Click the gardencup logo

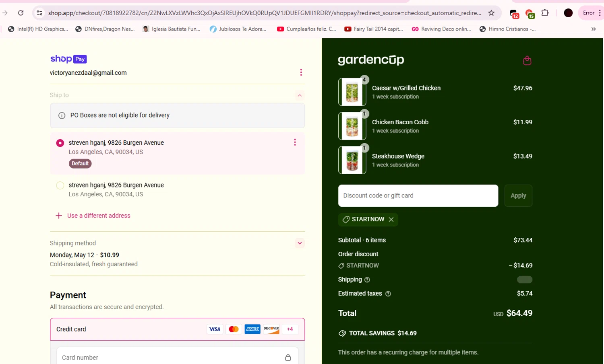click(371, 60)
